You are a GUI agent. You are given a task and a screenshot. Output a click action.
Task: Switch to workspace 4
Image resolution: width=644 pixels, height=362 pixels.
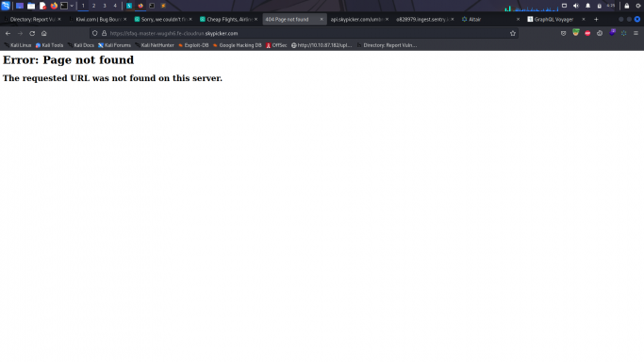pyautogui.click(x=115, y=6)
